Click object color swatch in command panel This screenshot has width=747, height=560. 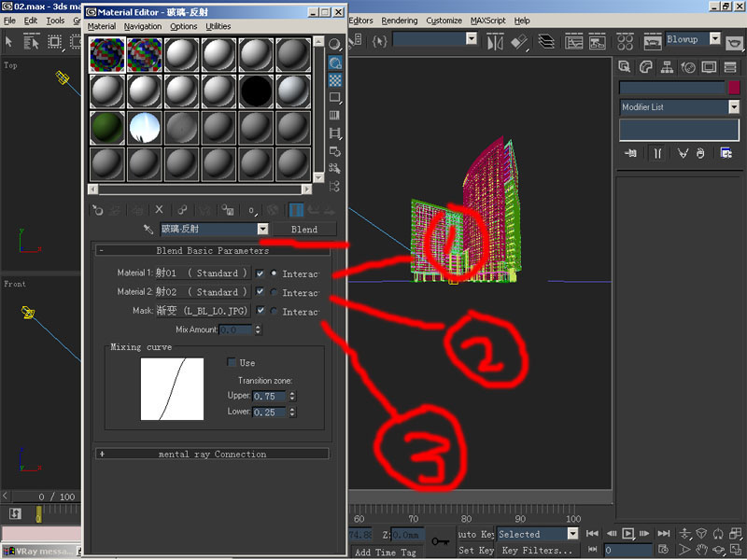734,87
